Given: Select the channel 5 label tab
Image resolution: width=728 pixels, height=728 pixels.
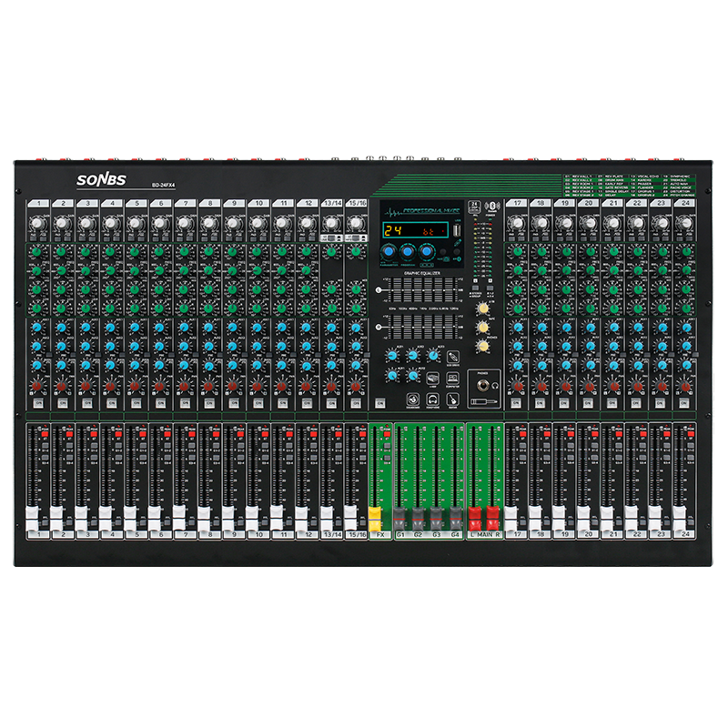Looking at the screenshot, I should [136, 203].
